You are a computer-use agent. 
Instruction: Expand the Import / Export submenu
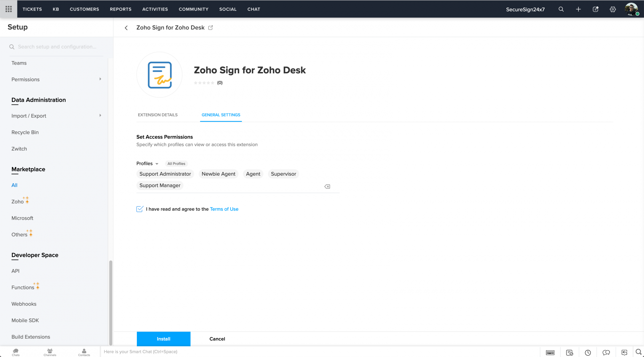(x=100, y=115)
